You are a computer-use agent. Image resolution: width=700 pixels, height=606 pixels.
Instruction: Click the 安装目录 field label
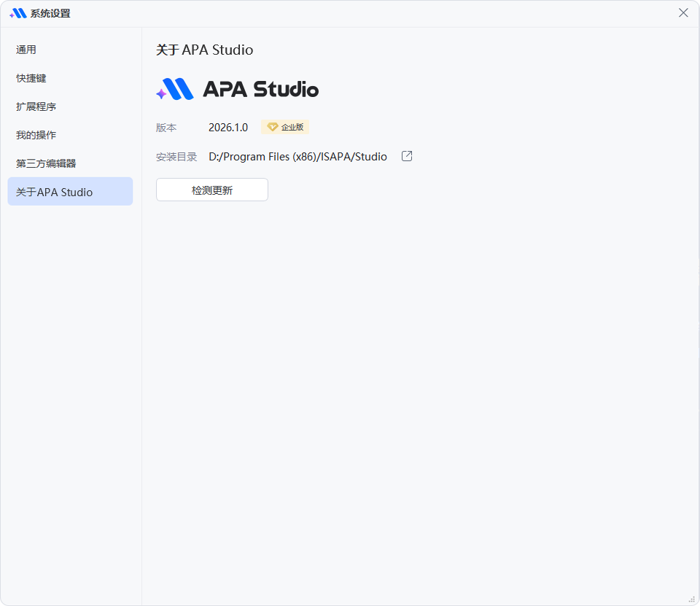(176, 157)
